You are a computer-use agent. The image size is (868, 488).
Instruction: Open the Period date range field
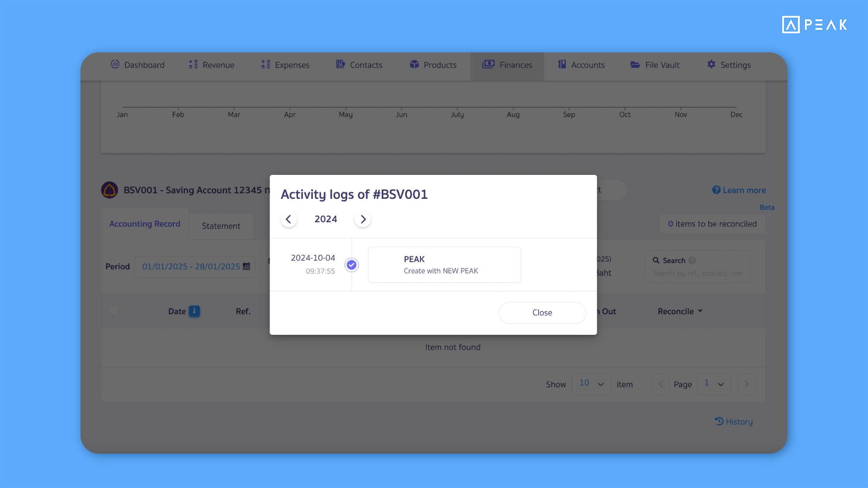pyautogui.click(x=195, y=267)
